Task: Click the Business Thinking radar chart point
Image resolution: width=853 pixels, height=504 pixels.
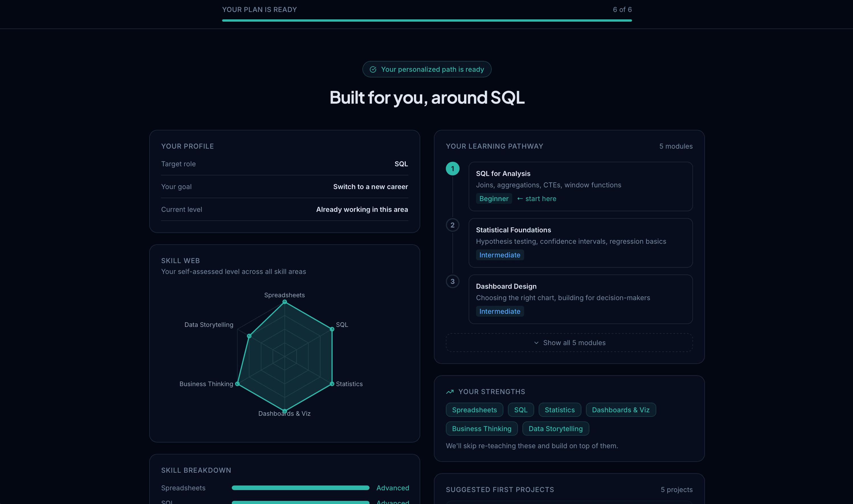Action: coord(237,384)
